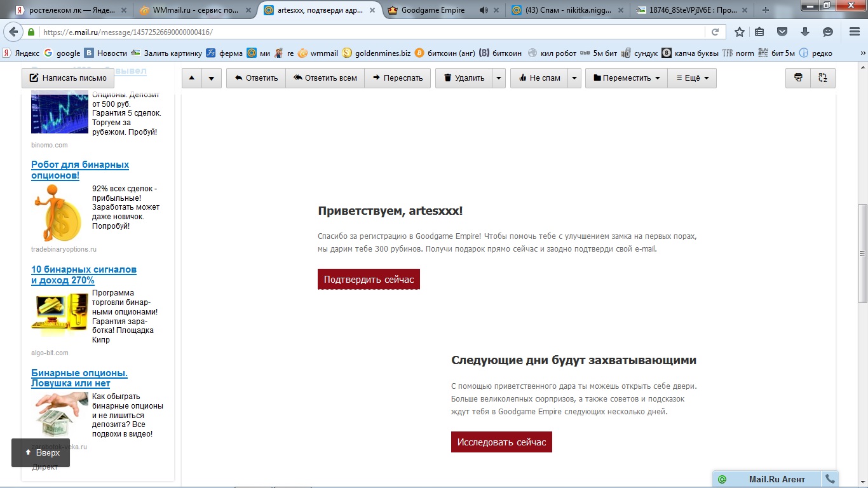
Task: Open the Ещё menu dropdown
Action: click(x=692, y=78)
